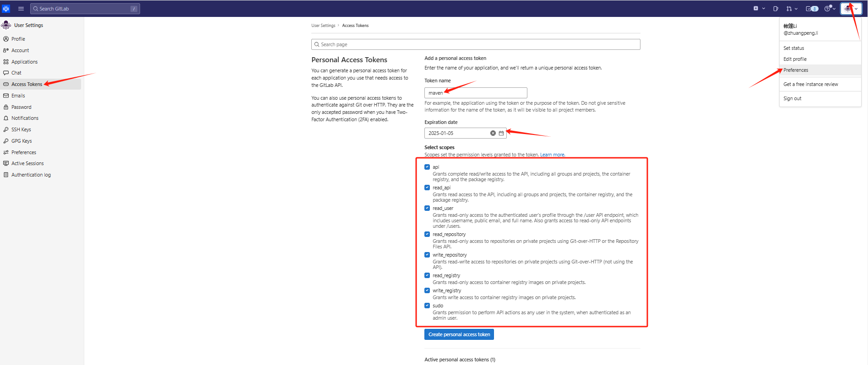Open the Help question mark icon
The image size is (868, 365).
pyautogui.click(x=827, y=9)
